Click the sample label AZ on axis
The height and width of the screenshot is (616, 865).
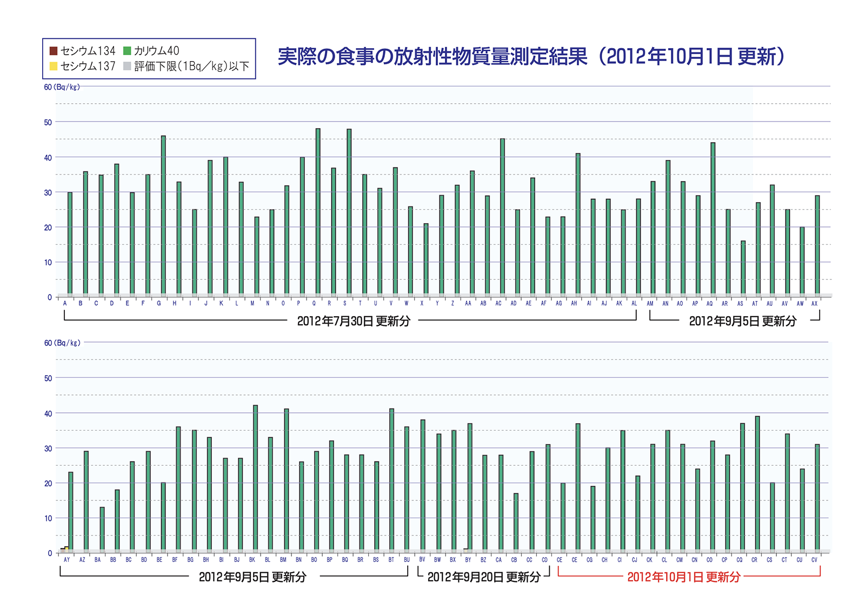coord(82,560)
